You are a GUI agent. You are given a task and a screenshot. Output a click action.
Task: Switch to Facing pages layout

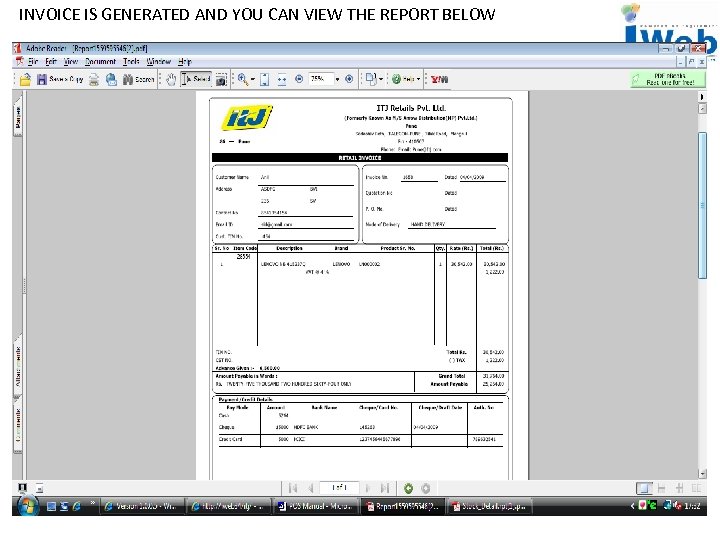696,488
